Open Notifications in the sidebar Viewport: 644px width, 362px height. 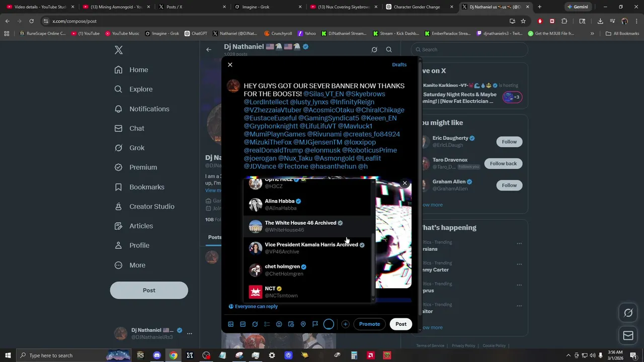(142, 109)
